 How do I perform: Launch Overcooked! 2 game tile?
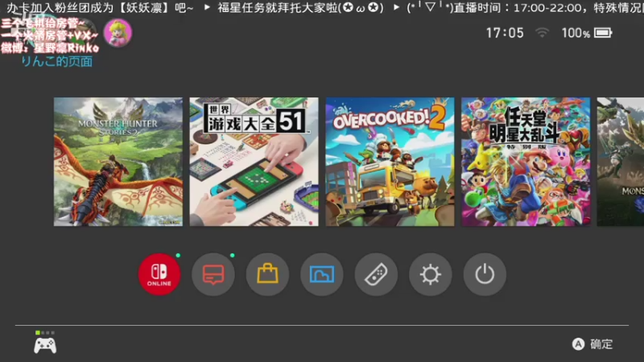(x=390, y=162)
